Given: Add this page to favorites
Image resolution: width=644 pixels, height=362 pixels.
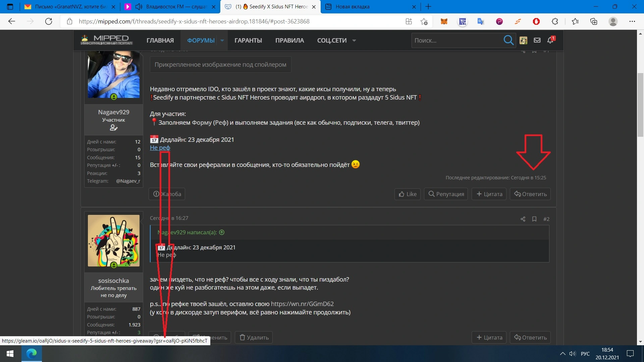Looking at the screenshot, I should pyautogui.click(x=424, y=21).
